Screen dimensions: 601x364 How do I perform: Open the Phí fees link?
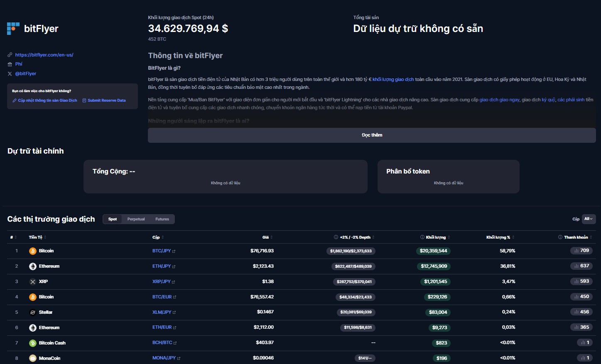[x=19, y=64]
